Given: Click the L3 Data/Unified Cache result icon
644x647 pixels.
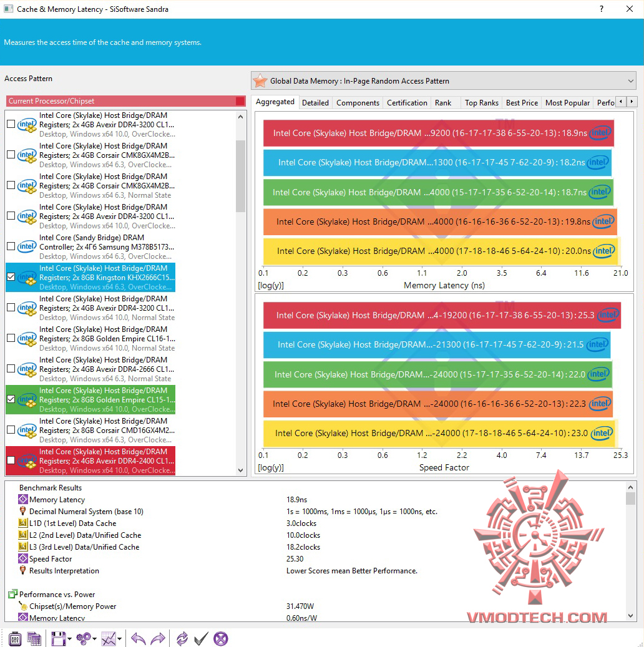Looking at the screenshot, I should point(23,547).
